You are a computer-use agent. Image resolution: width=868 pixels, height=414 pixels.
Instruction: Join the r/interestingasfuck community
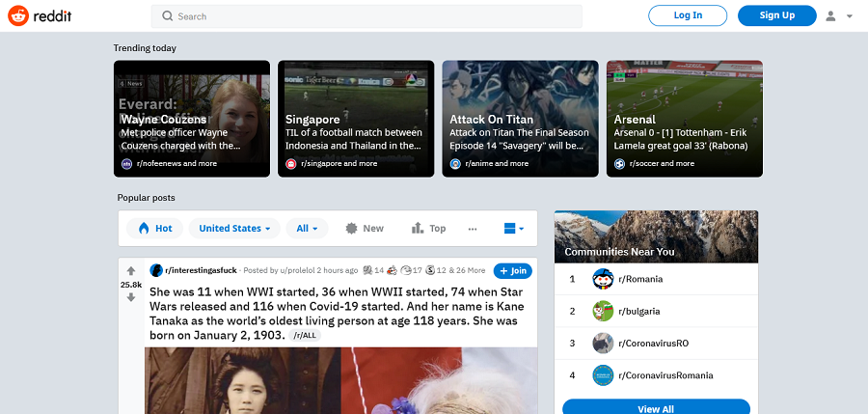tap(513, 271)
